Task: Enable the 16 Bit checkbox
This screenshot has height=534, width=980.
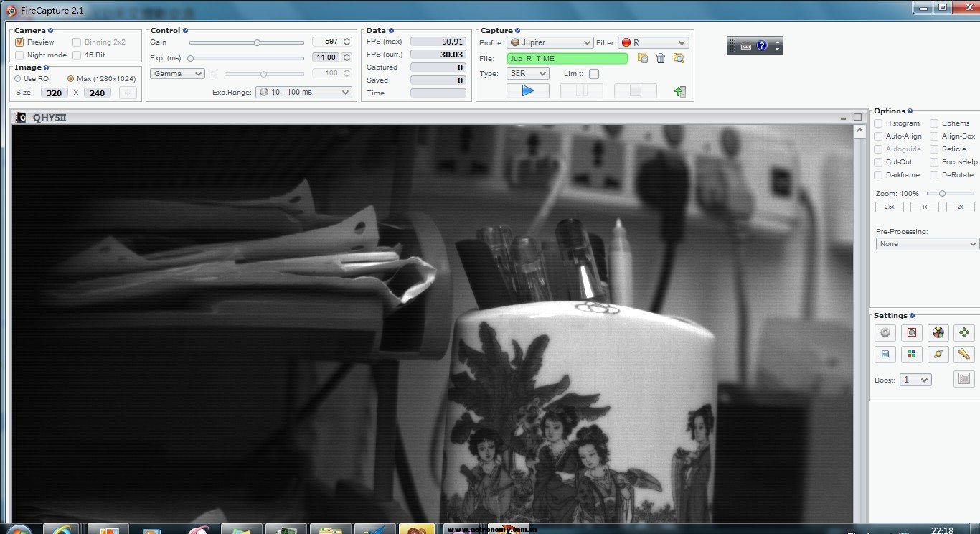Action: pos(77,55)
